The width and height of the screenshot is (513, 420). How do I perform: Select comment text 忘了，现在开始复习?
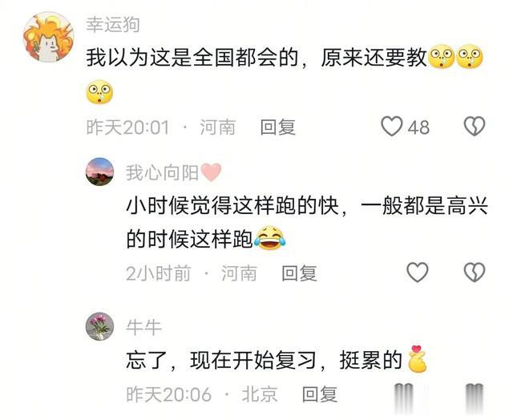221,360
